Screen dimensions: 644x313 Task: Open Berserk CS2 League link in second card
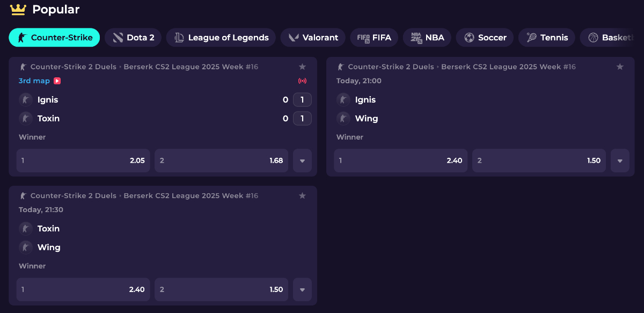[x=508, y=67]
